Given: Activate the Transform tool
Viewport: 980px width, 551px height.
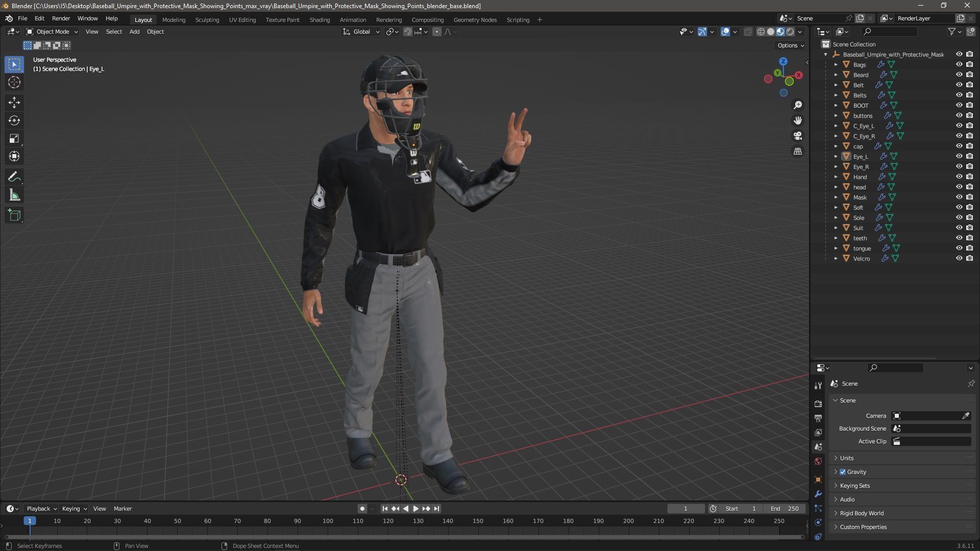Looking at the screenshot, I should click(14, 156).
